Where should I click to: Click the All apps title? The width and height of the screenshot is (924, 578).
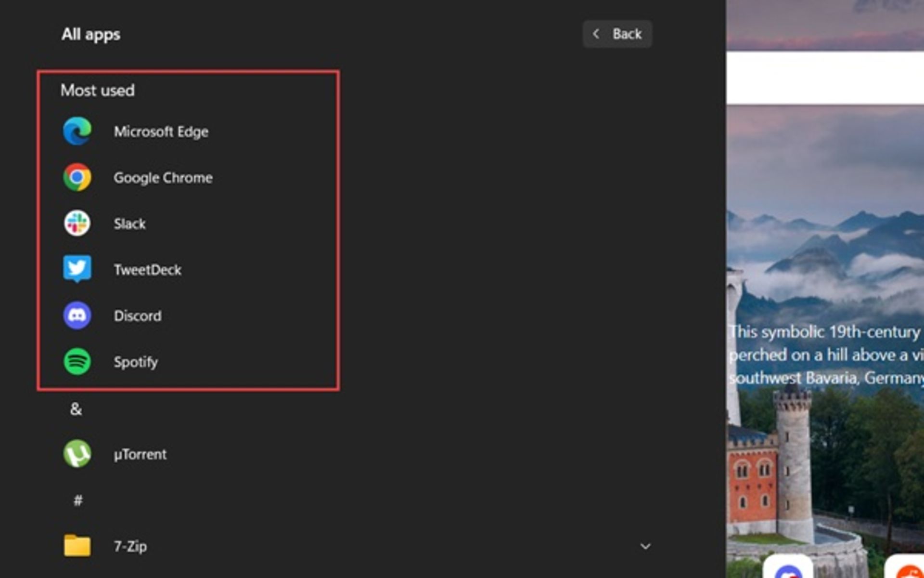tap(90, 34)
